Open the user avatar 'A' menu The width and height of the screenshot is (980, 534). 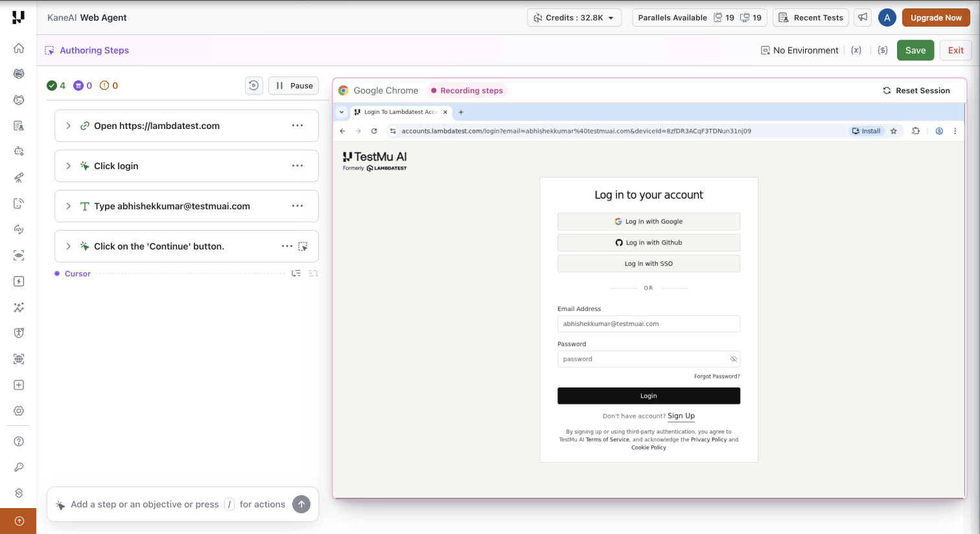887,17
